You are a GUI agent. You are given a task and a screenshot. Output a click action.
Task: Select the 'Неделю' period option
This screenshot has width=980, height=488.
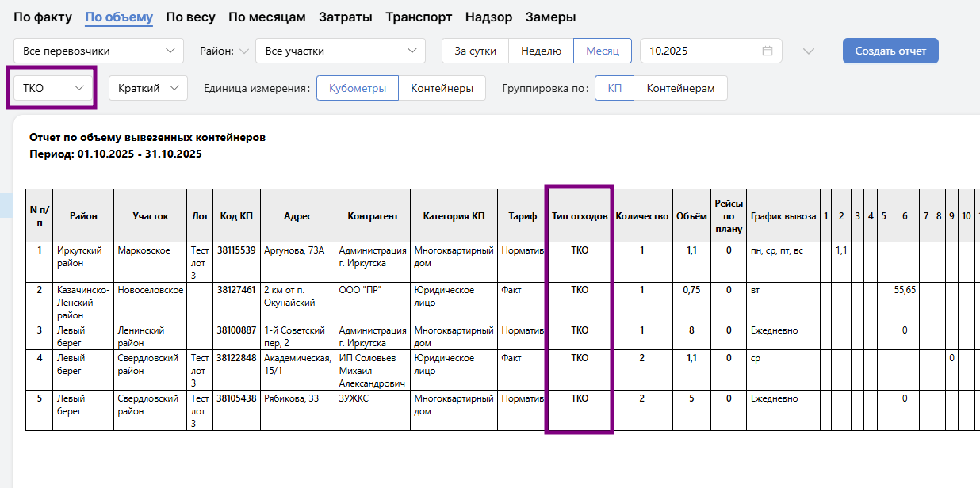pyautogui.click(x=541, y=51)
